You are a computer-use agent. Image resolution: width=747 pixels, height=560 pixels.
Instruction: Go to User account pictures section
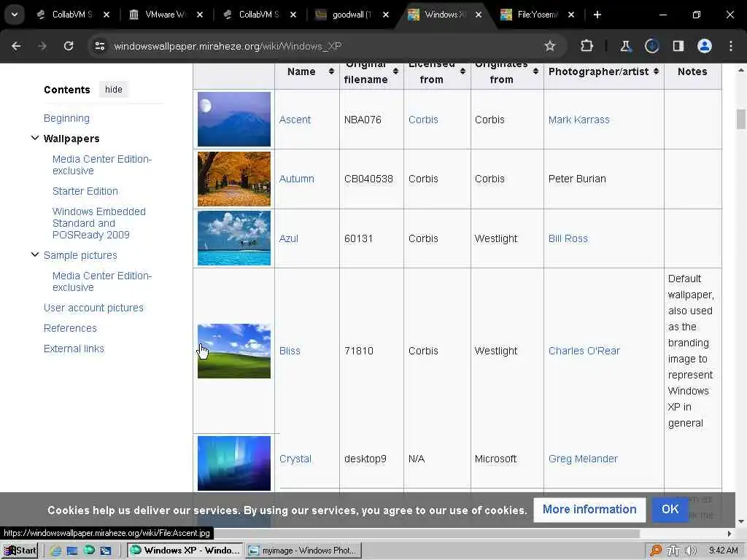[x=93, y=308]
